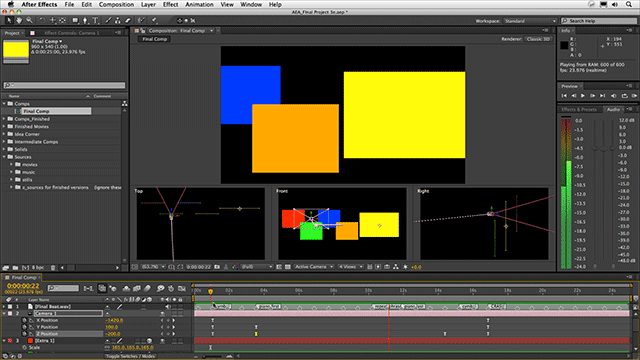Select the Type tool
The image size is (640, 360).
click(95, 20)
